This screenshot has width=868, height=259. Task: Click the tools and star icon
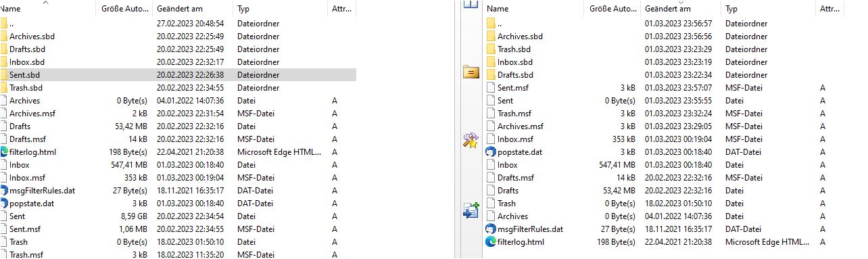(471, 141)
